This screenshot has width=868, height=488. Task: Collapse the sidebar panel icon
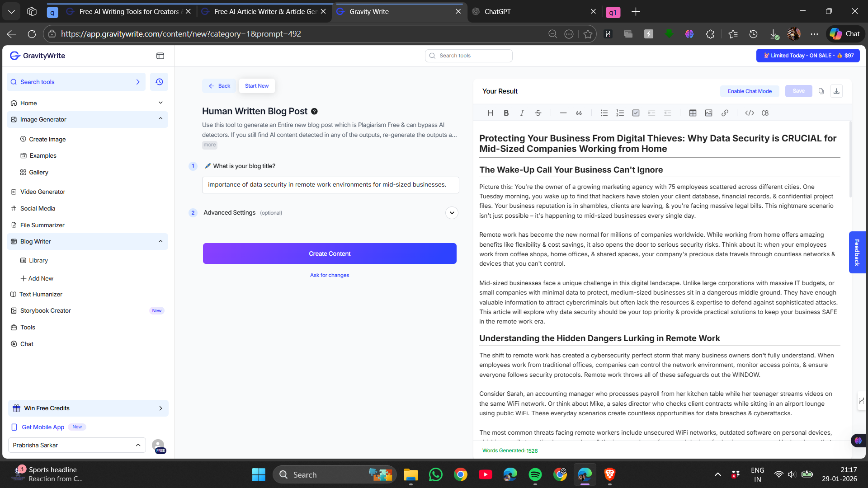[160, 56]
